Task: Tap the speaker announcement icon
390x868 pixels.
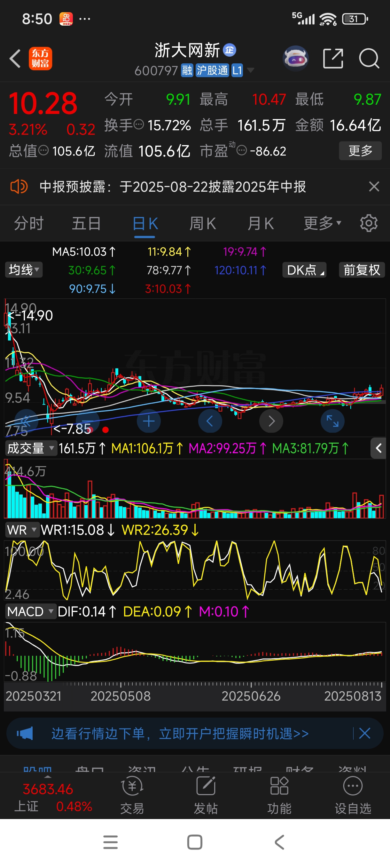Action: (x=19, y=186)
